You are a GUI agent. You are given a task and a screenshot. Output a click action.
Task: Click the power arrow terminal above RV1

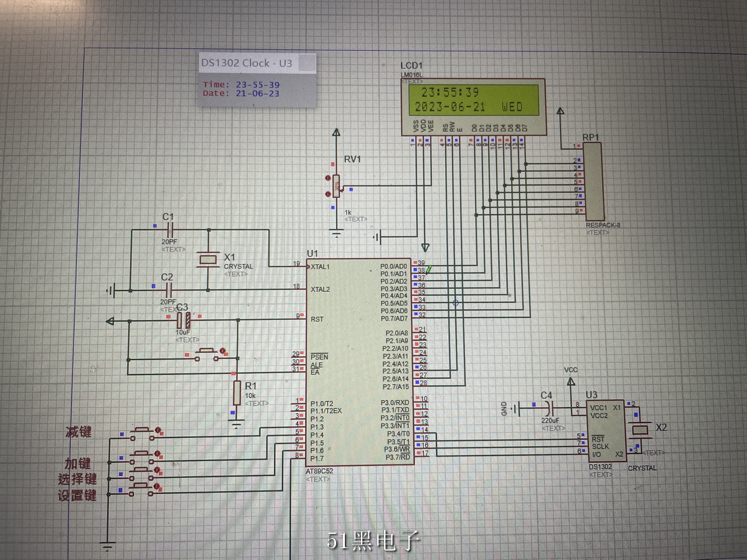pos(337,132)
